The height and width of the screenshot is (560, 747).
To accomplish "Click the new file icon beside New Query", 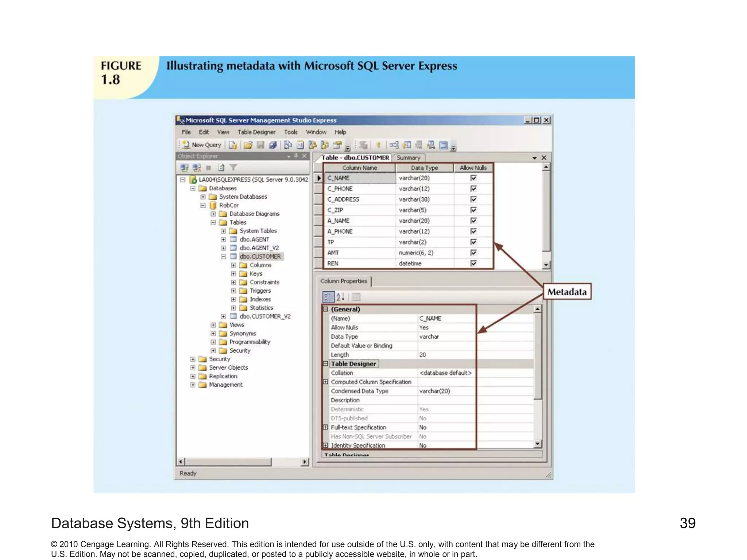I will tap(233, 145).
